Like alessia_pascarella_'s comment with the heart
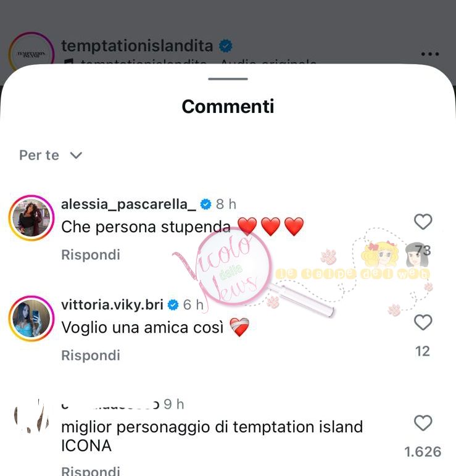 423,222
